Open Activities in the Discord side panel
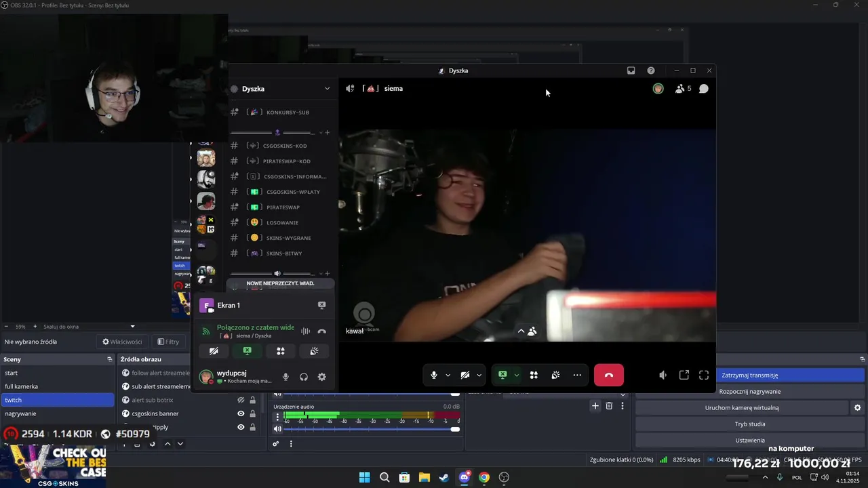Screen dimensions: 868x488 click(280, 351)
